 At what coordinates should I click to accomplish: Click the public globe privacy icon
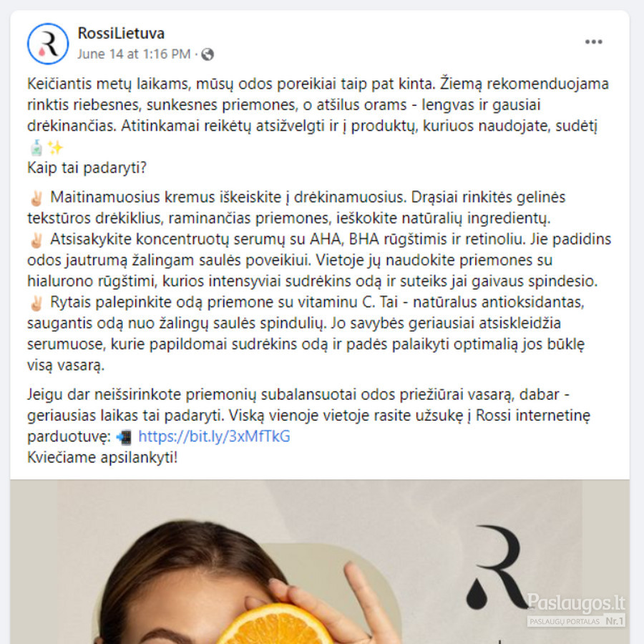pos(208,54)
